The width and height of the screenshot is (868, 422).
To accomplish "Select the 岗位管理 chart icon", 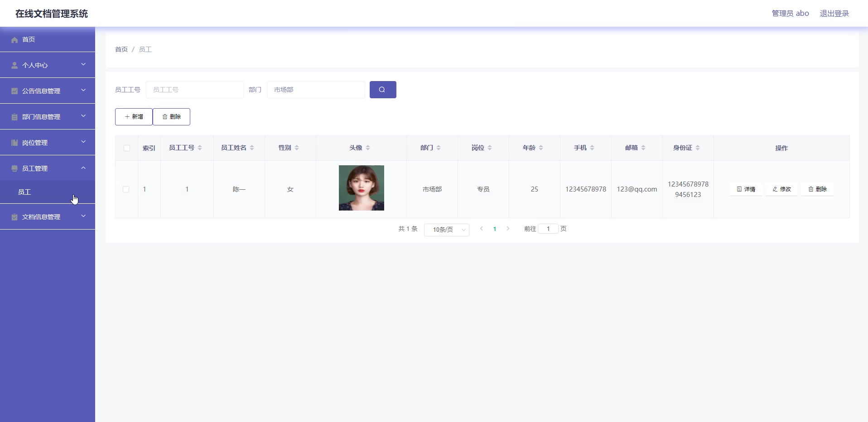I will click(14, 143).
